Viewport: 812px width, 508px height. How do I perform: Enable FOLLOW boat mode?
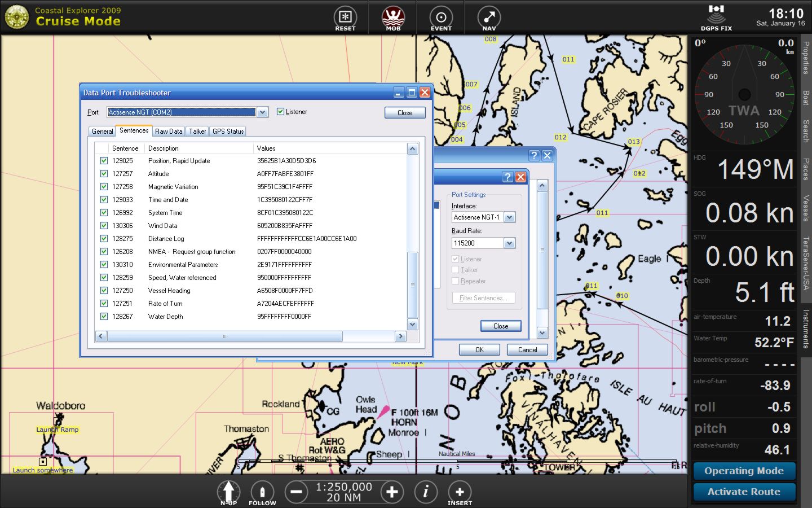pos(262,492)
